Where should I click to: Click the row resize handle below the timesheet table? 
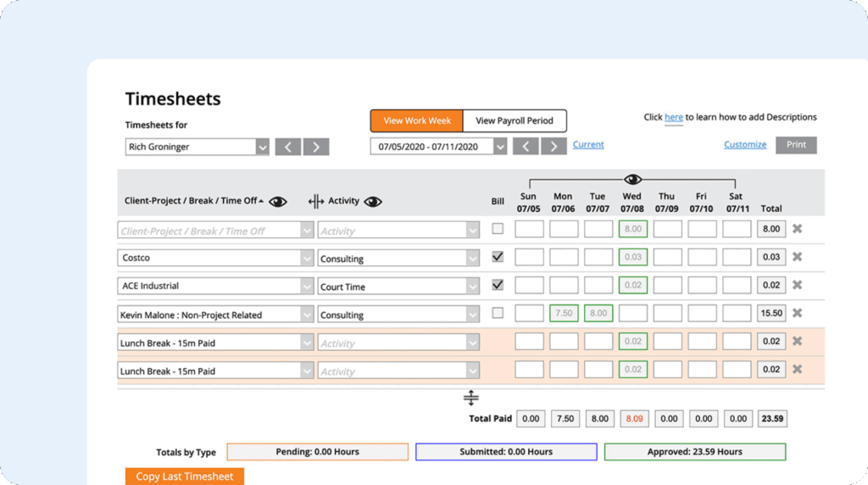[471, 398]
